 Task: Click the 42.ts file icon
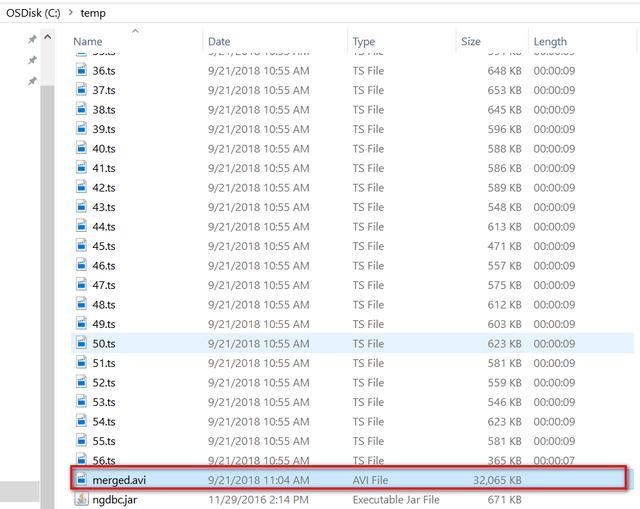pyautogui.click(x=81, y=187)
